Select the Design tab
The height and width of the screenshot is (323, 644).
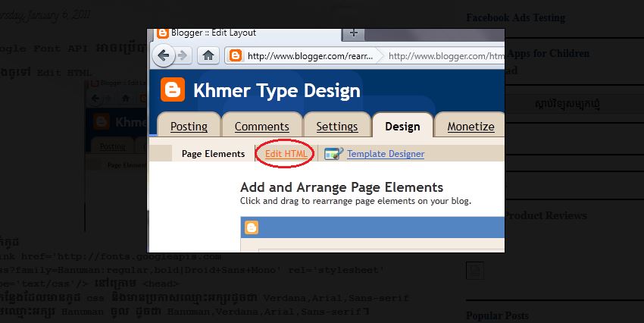[402, 126]
